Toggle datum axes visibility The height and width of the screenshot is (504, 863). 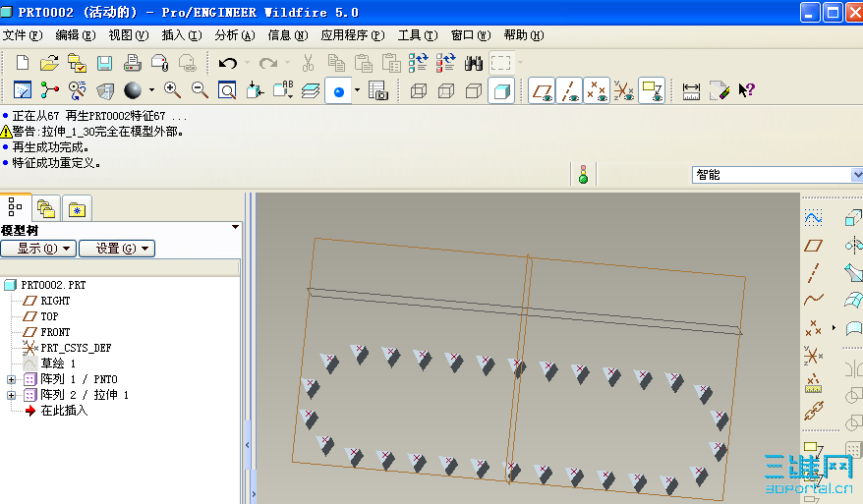click(x=569, y=90)
